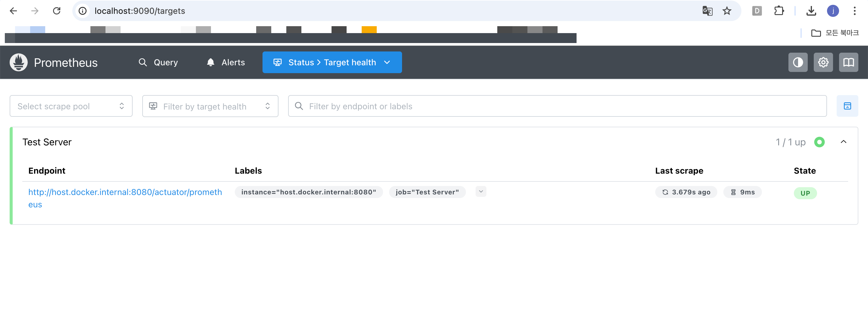Toggle the dark/light theme icon

[797, 62]
